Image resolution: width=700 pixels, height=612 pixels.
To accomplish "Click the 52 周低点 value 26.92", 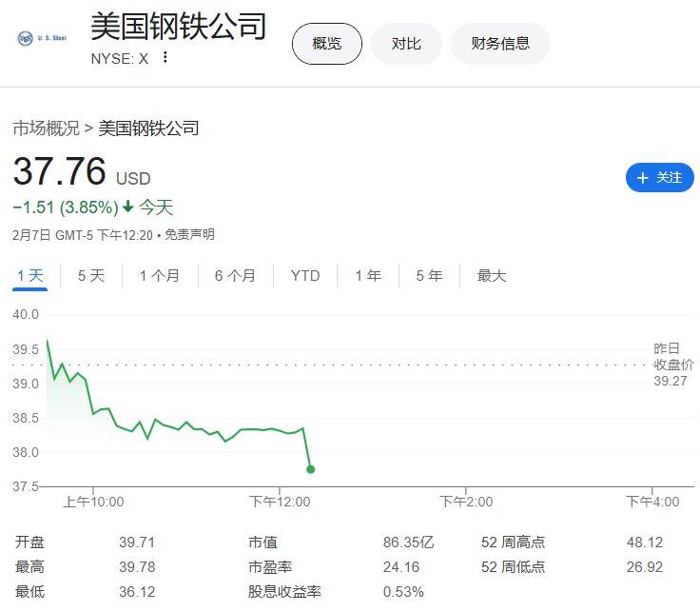I will [645, 567].
